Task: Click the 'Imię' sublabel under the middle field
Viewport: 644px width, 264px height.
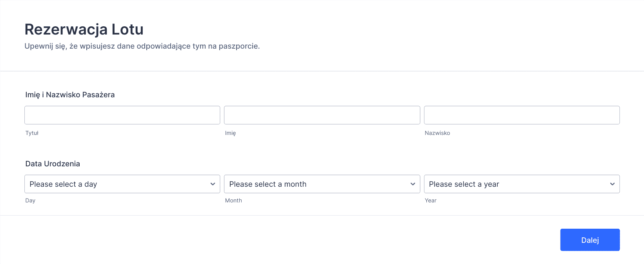Action: [230, 133]
